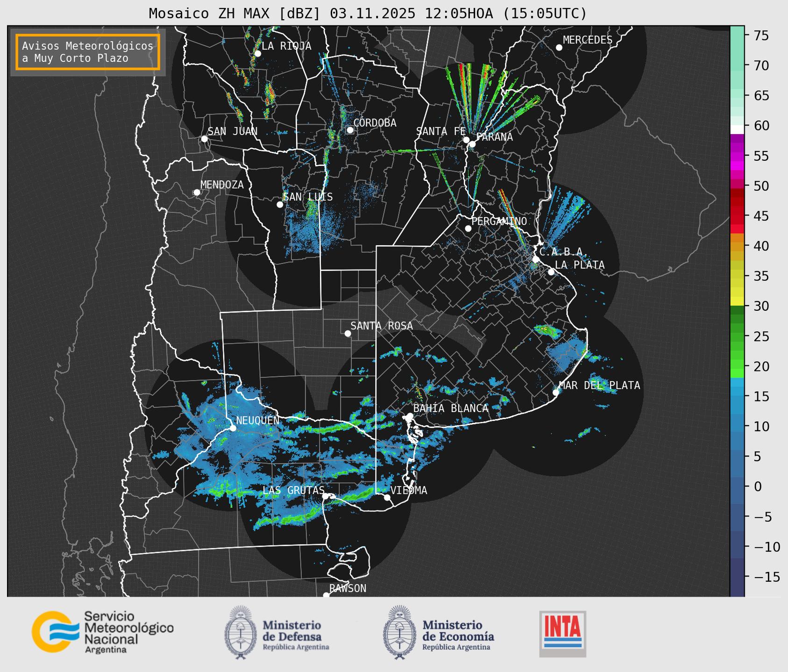The height and width of the screenshot is (672, 788).
Task: Click the Avisos Meteorológicos a Muy Corto Plazo box
Action: [88, 52]
